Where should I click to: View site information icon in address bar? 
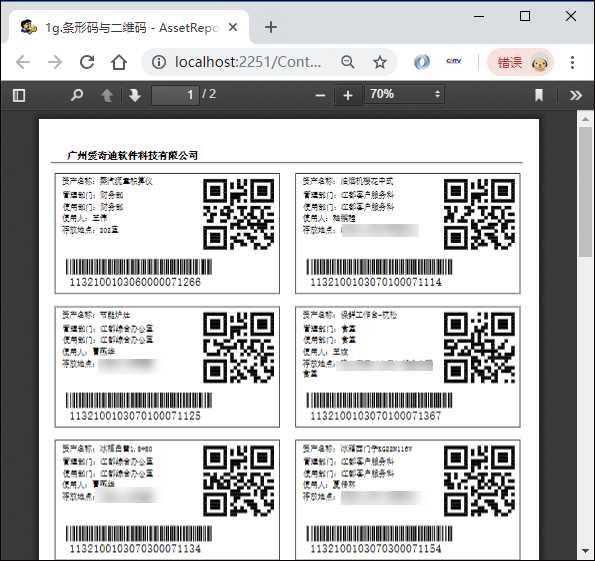point(159,62)
